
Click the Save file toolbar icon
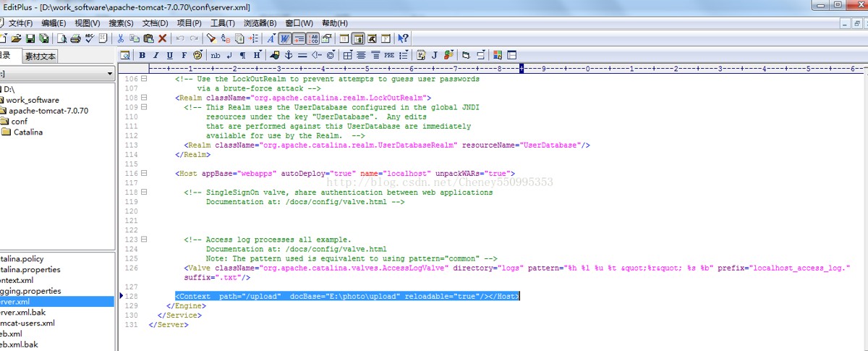coord(31,38)
